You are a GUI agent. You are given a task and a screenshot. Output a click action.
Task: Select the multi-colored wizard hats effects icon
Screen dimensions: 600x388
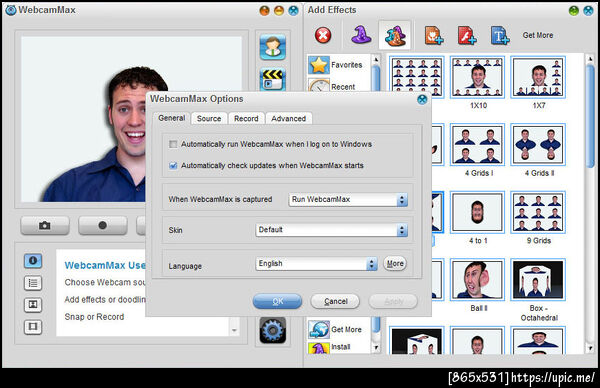pyautogui.click(x=395, y=35)
